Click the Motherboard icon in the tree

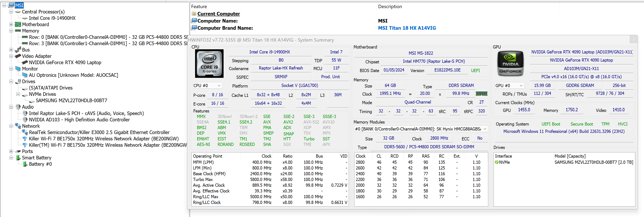[18, 25]
